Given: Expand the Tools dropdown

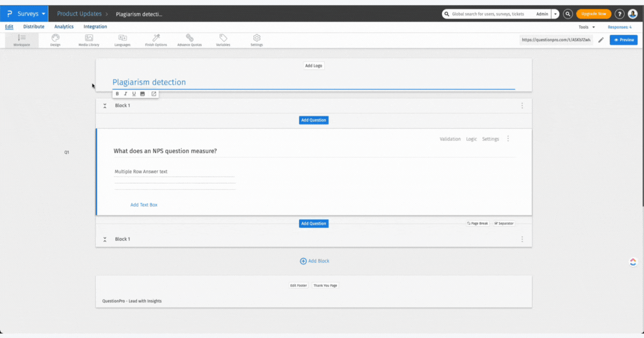Looking at the screenshot, I should pyautogui.click(x=587, y=27).
